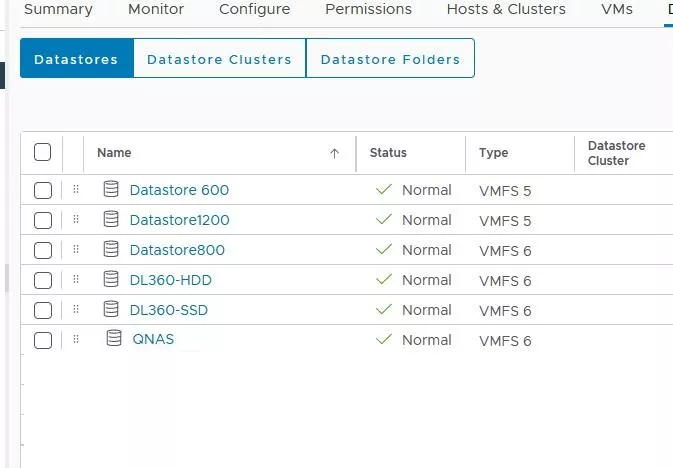The height and width of the screenshot is (468, 673).
Task: Click the Datastore 600 database icon
Action: (x=111, y=189)
